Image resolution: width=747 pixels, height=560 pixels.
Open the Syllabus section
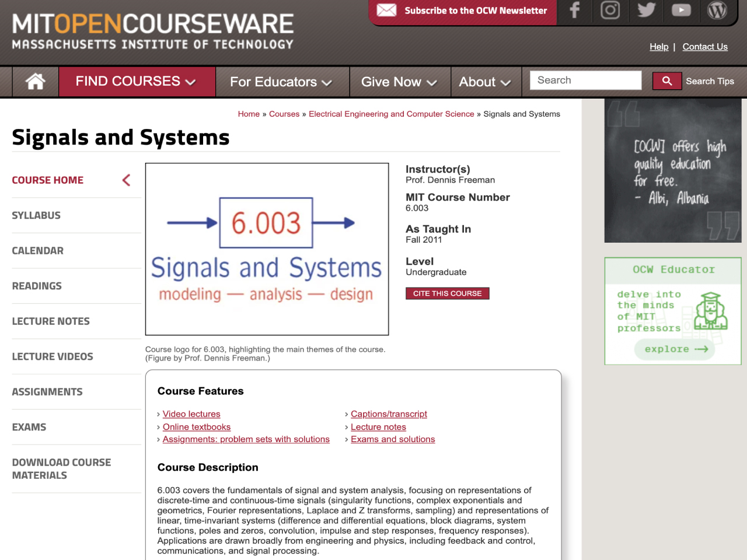tap(36, 215)
